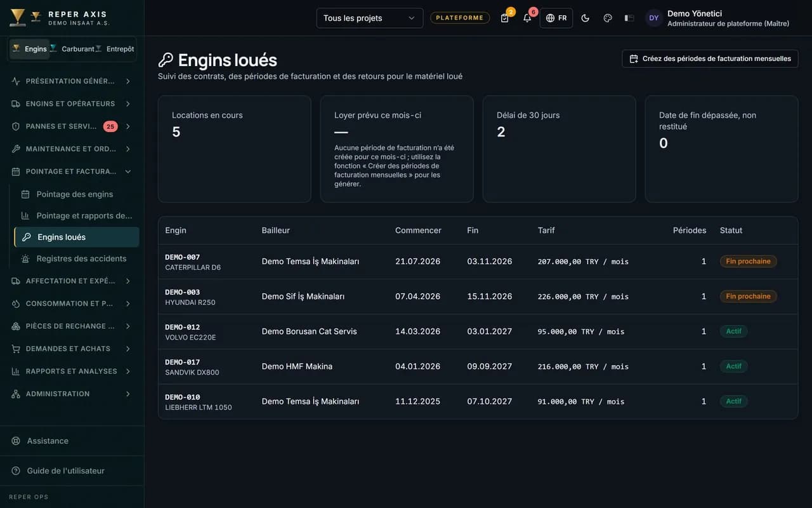Expand the Engins et opérateurs section chevron

(x=128, y=104)
